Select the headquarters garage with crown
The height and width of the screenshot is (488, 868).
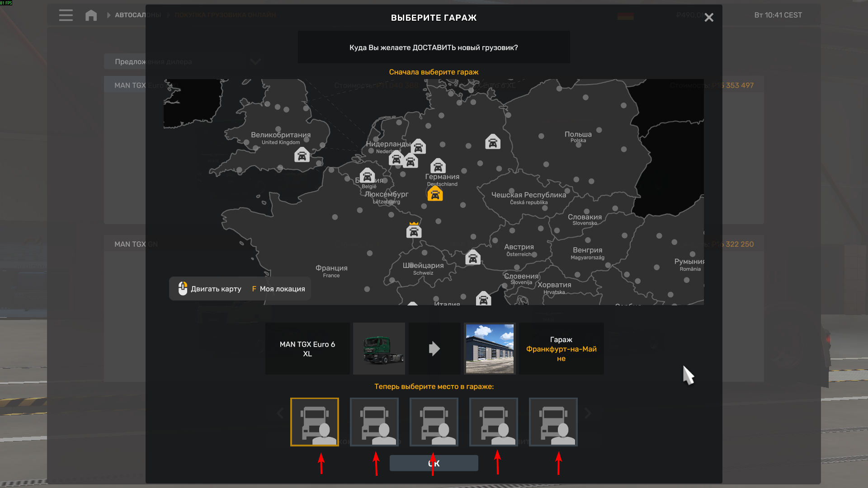[x=414, y=230]
